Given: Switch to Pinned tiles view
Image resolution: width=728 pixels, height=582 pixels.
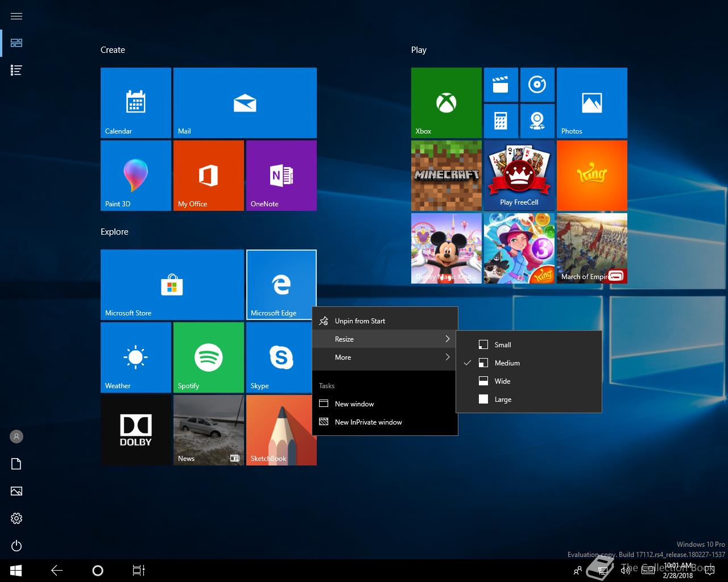Looking at the screenshot, I should click(16, 43).
